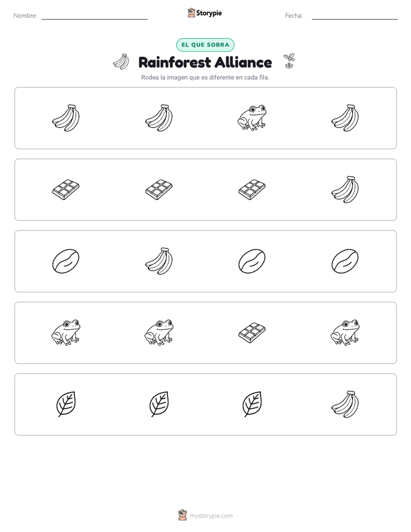Click the seedling icon right of the title
Viewport: 411px width, 532px height.
(x=289, y=61)
